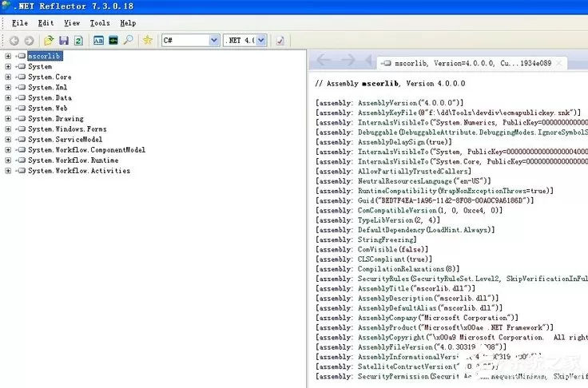Open the C# language dropdown
The width and height of the screenshot is (588, 388).
(x=190, y=40)
